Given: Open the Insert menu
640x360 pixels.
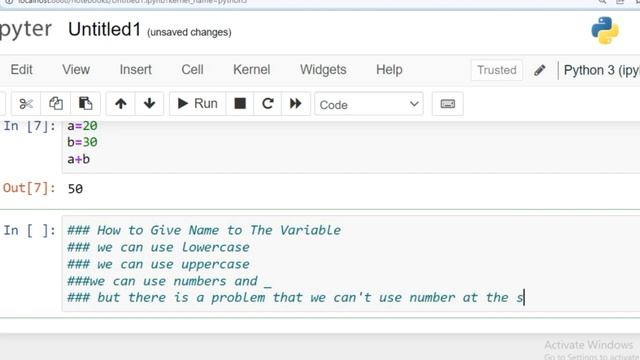Looking at the screenshot, I should 136,70.
